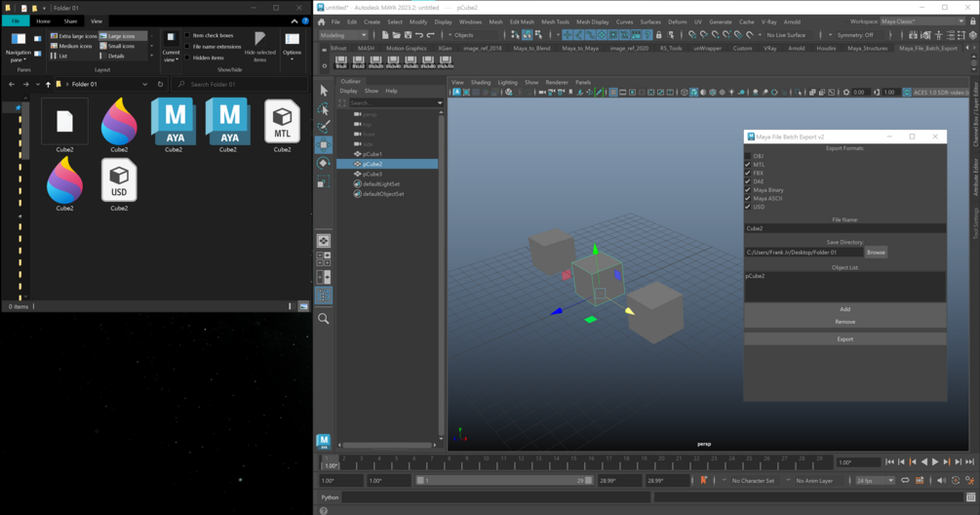Screen dimensions: 980x515
Task: Enable File name extensions checkbox
Action: click(187, 47)
